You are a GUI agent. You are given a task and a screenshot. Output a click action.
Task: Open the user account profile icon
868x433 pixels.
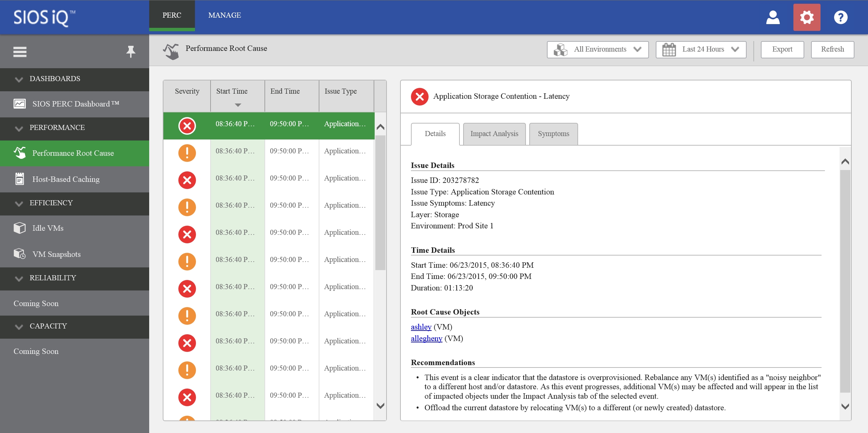coord(773,17)
